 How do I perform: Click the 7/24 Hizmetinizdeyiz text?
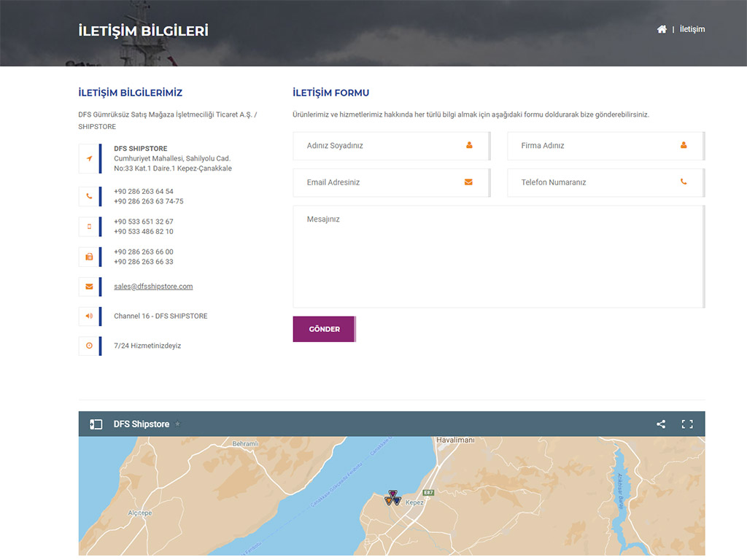point(147,346)
